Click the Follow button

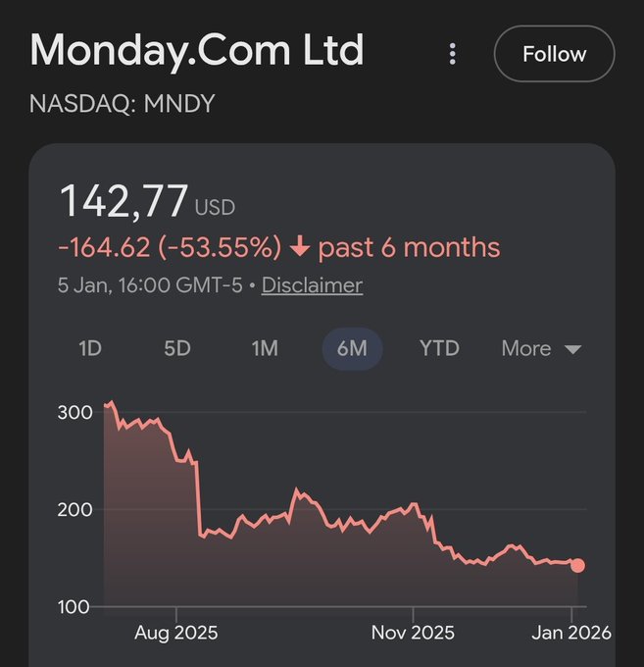point(554,54)
